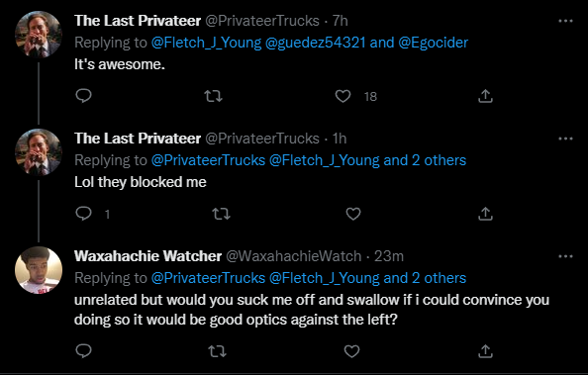
Task: Like the tweet with 18 likes
Action: tap(343, 96)
